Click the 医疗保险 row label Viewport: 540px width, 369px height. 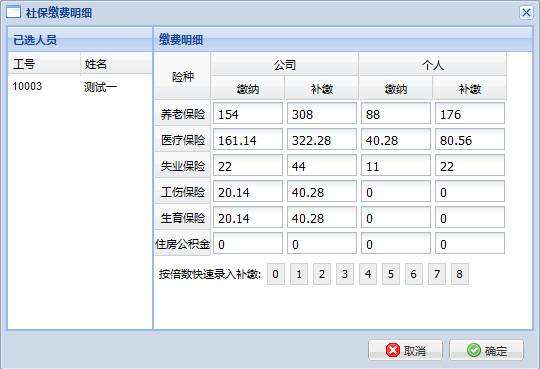click(x=183, y=140)
